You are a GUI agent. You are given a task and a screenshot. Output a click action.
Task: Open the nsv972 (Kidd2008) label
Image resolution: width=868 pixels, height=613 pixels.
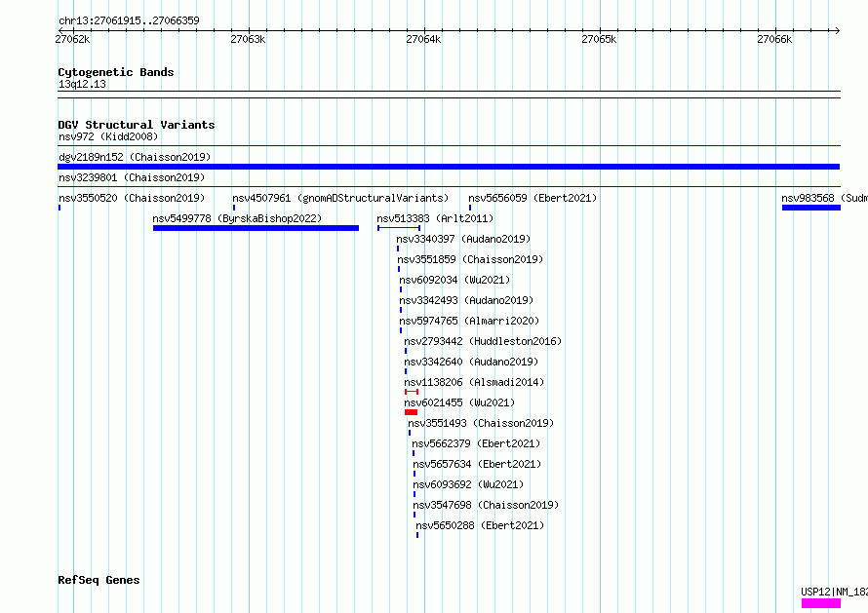click(108, 136)
